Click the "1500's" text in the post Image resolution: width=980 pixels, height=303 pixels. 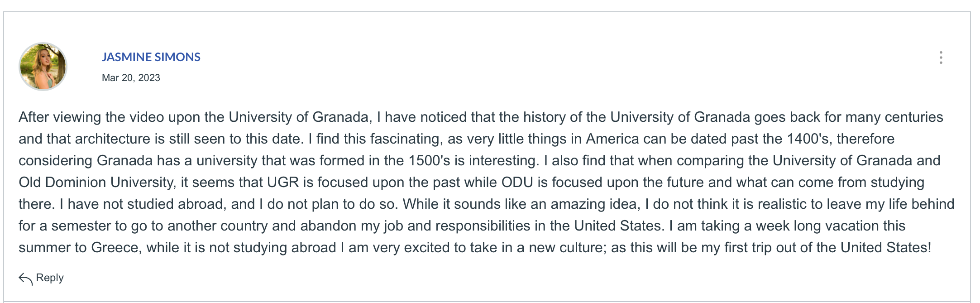click(430, 161)
